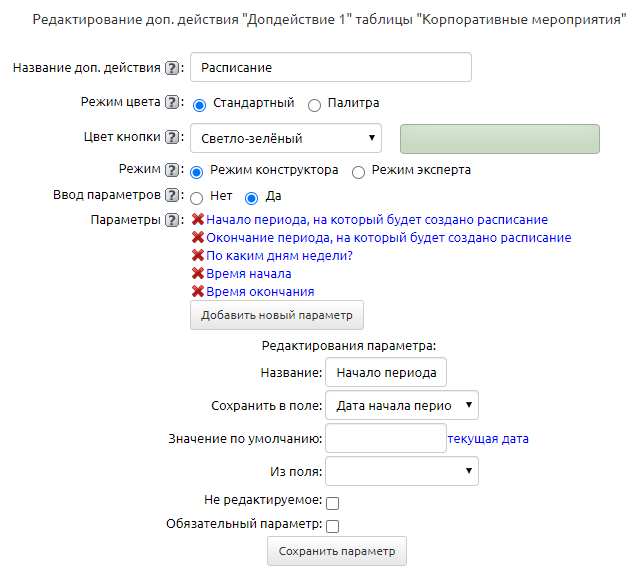The width and height of the screenshot is (634, 571).
Task: Open the 'Светло-зелёный' button color dropdown
Action: tap(285, 138)
